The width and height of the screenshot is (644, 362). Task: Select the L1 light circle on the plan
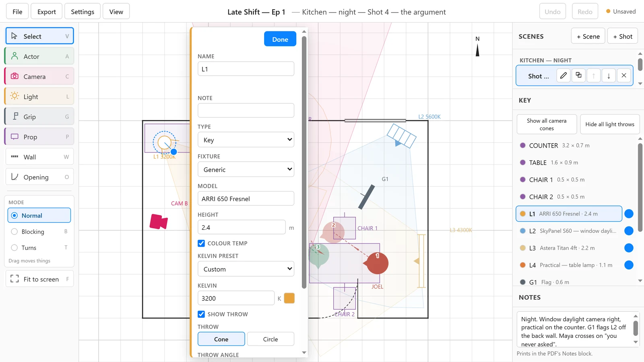[x=164, y=142]
